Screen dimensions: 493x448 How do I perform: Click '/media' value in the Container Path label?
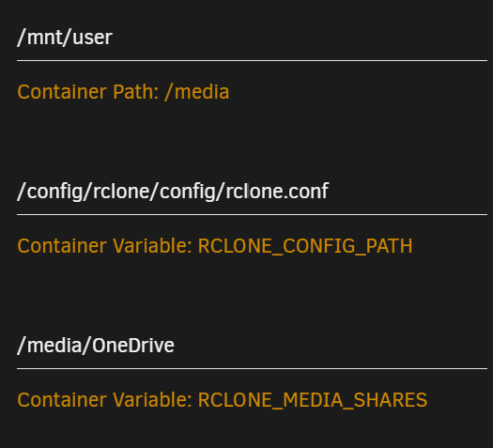(x=197, y=92)
